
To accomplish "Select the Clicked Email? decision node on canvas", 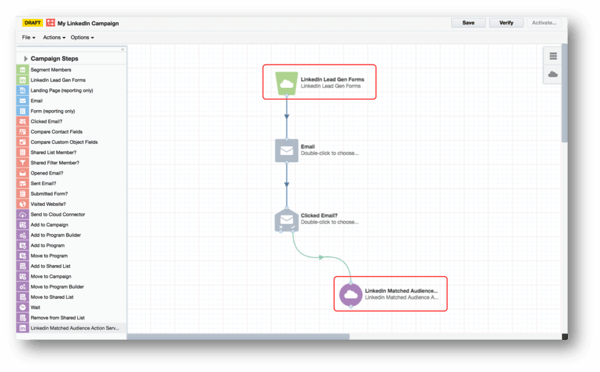I will [287, 220].
